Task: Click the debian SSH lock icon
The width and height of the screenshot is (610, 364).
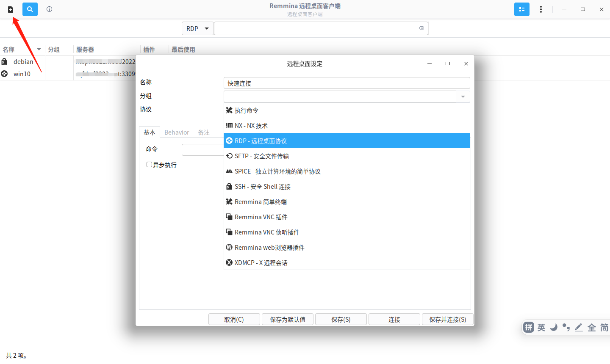Action: [x=4, y=62]
